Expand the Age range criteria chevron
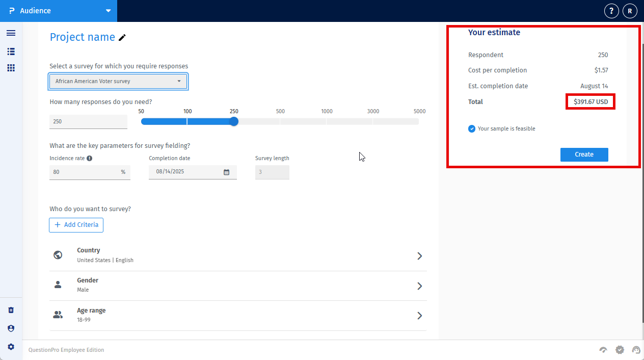The width and height of the screenshot is (644, 360). coord(420,316)
